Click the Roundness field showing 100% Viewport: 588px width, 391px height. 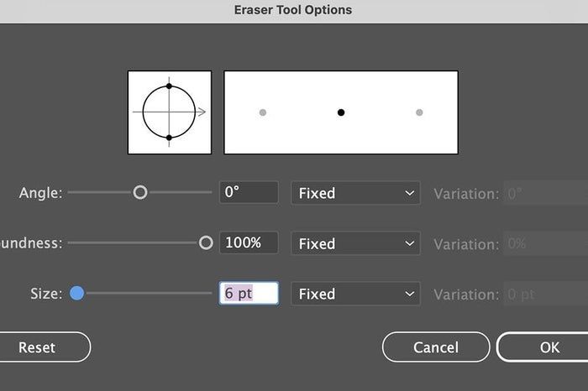[x=249, y=243]
